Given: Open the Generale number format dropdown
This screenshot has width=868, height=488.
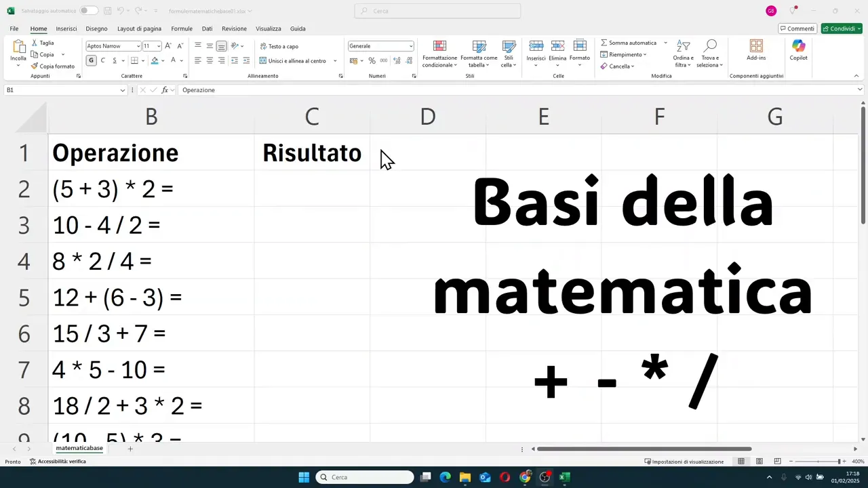Looking at the screenshot, I should coord(411,46).
